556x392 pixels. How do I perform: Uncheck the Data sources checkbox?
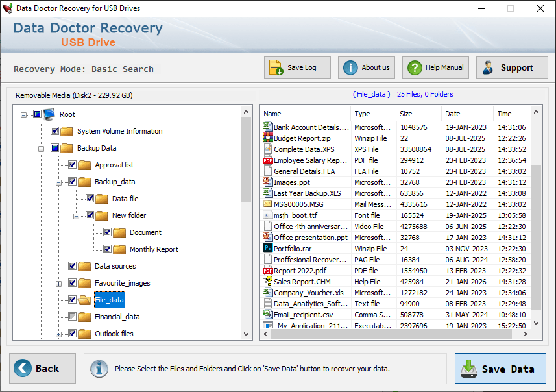(72, 265)
